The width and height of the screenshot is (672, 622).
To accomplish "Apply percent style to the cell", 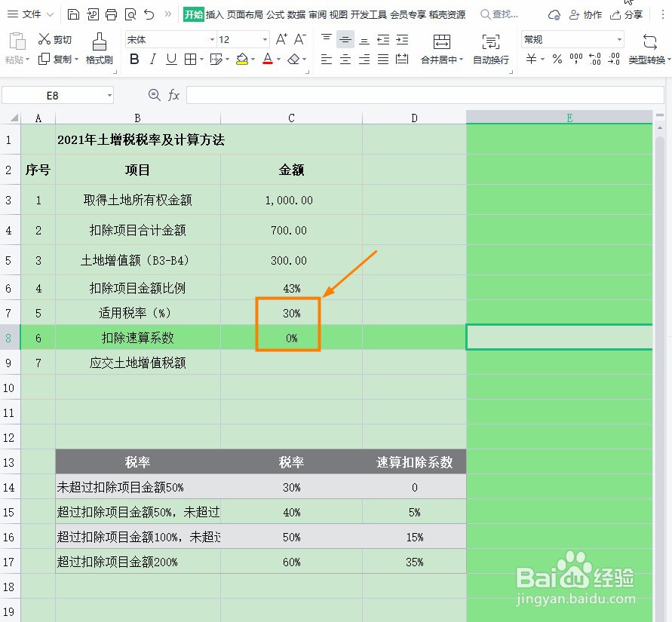I will tap(557, 60).
